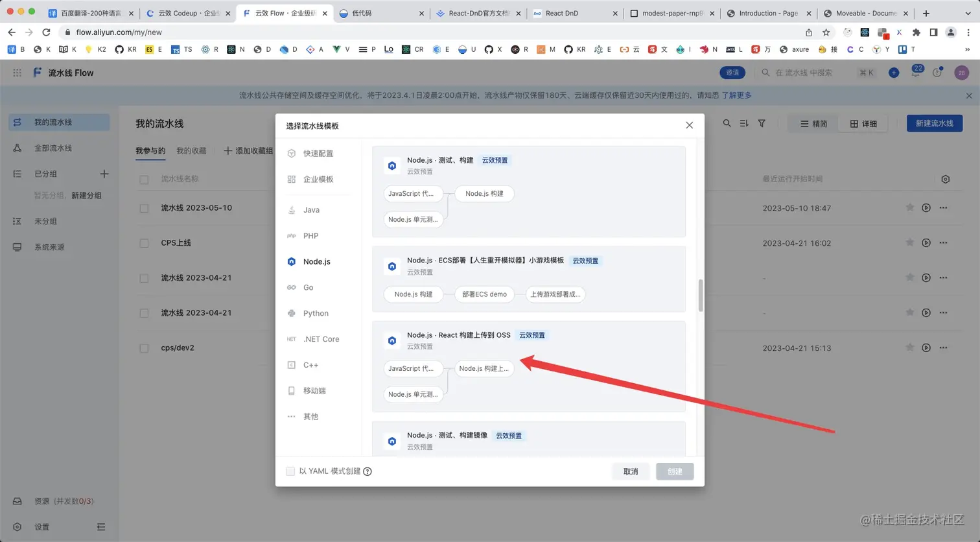Open the help question mark icon in header
The width and height of the screenshot is (980, 542).
click(937, 73)
